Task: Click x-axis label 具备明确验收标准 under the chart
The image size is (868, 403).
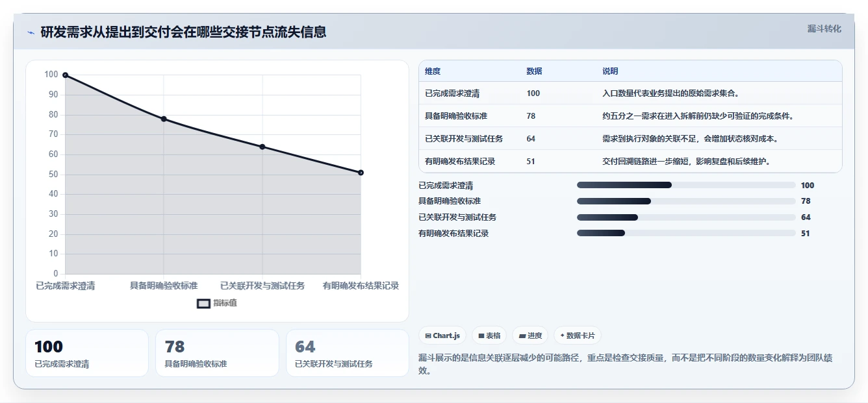Action: click(164, 286)
